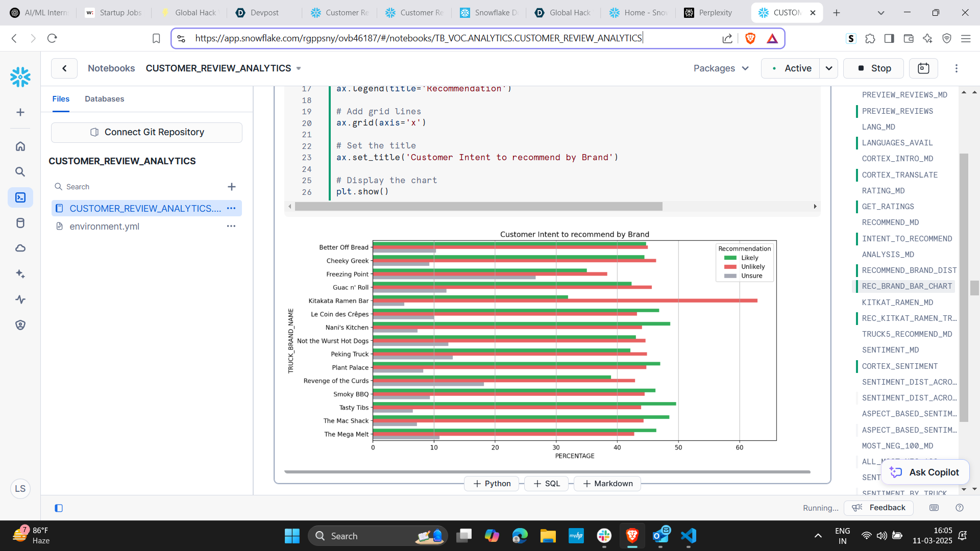This screenshot has width=980, height=551.
Task: Open Monitoring activity icon in sidebar
Action: pyautogui.click(x=20, y=299)
